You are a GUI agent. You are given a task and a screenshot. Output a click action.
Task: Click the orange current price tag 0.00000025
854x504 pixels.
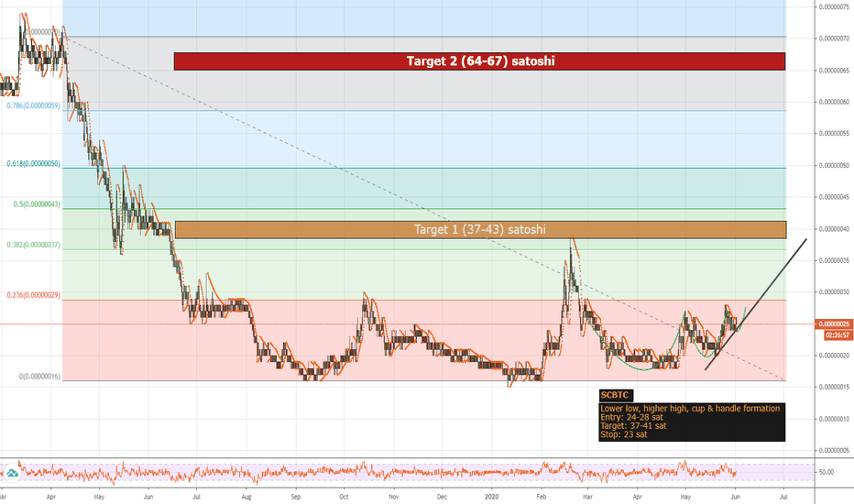pos(833,323)
